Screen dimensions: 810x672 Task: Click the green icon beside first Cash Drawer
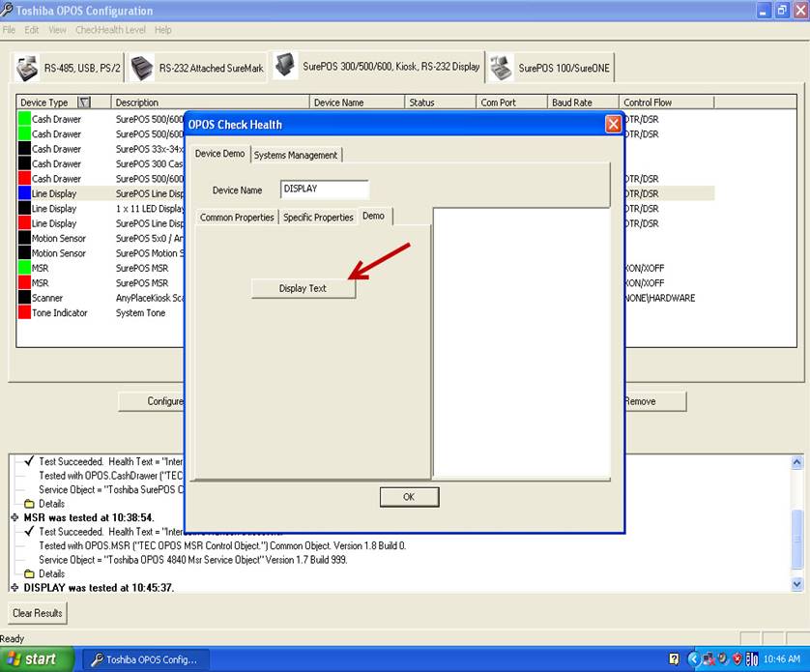(x=24, y=119)
